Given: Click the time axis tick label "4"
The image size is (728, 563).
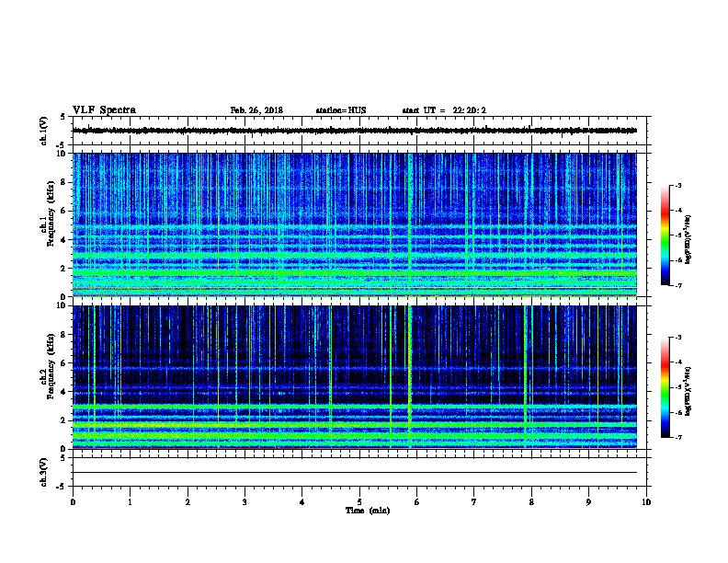Looking at the screenshot, I should pos(302,501).
